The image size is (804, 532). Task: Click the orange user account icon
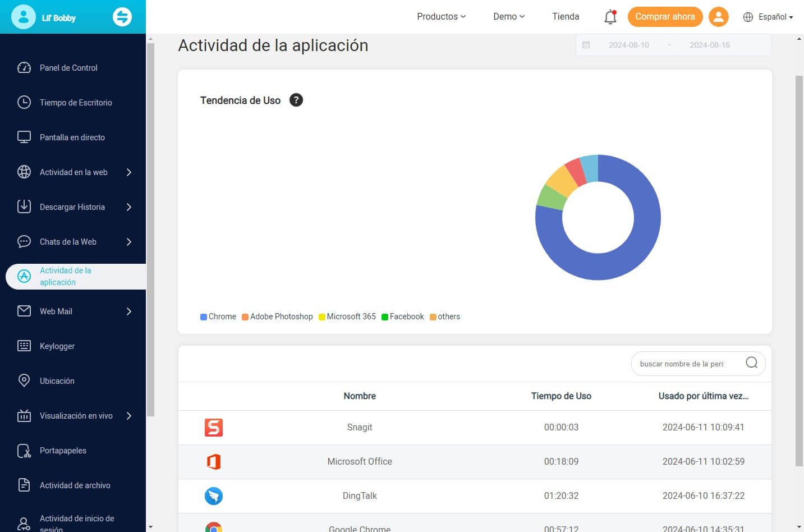point(719,17)
